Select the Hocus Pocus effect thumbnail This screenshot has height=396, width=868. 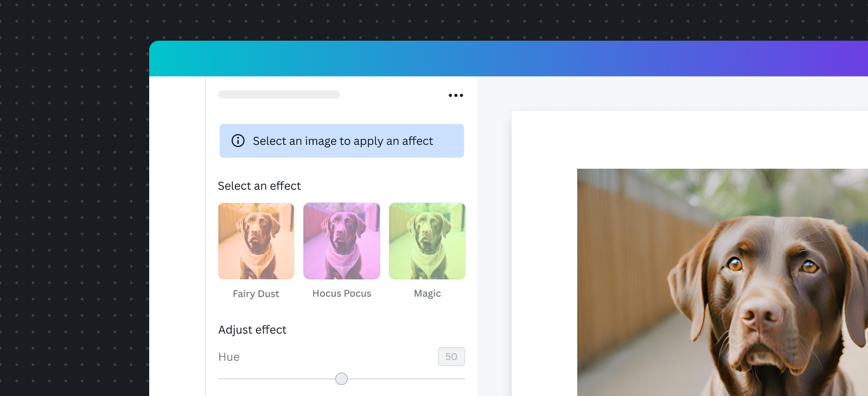coord(342,241)
